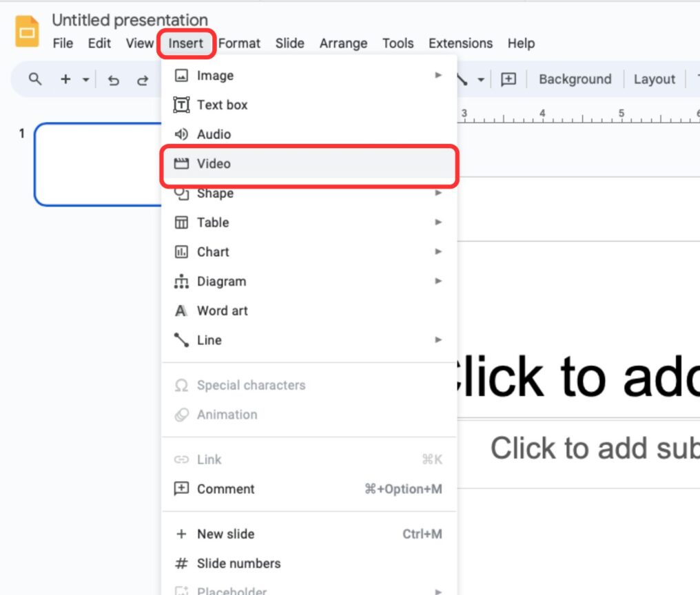Open line tool options dropdown arrow
700x595 pixels.
point(481,80)
